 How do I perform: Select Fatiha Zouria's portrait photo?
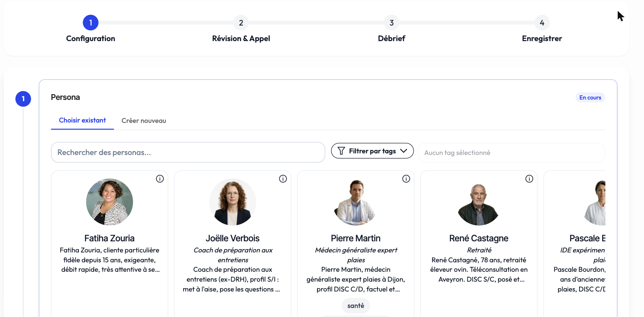(110, 202)
